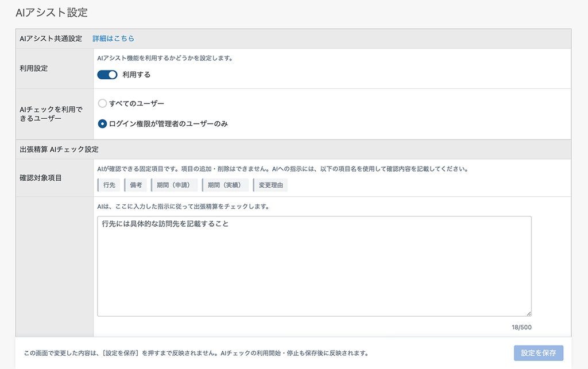
Task: Click the 備考 item tag
Action: click(x=136, y=185)
